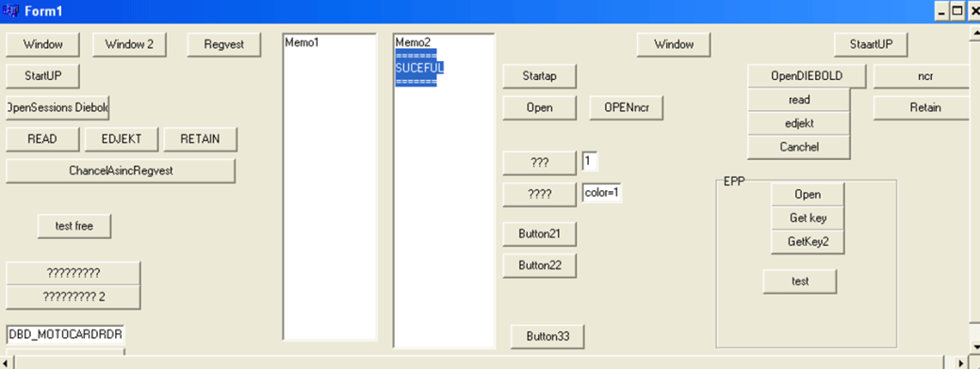Click the OPENncr button
This screenshot has height=369, width=980.
(x=627, y=107)
